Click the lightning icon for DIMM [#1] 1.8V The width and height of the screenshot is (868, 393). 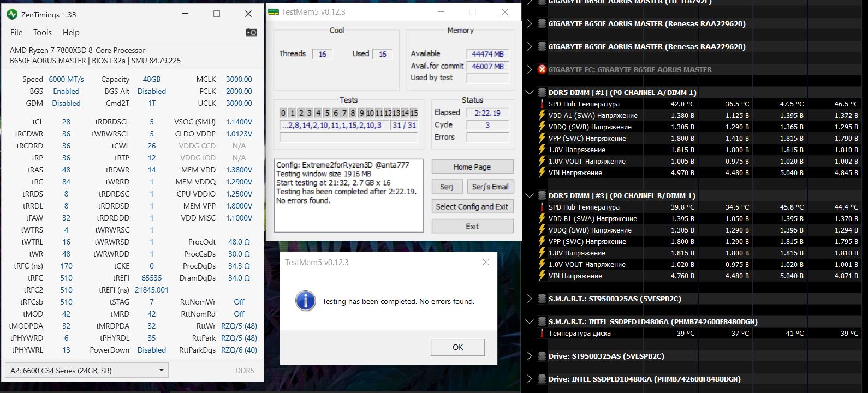pos(542,150)
